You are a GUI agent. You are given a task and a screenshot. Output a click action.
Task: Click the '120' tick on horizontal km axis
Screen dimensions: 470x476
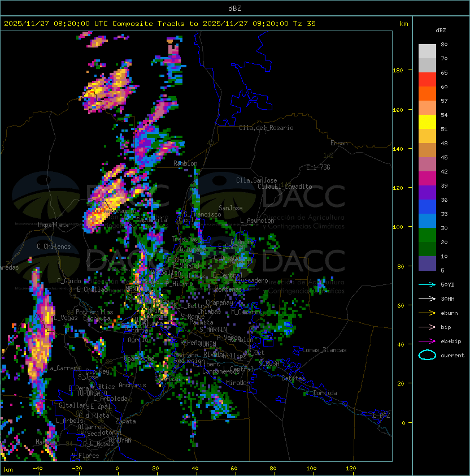click(x=351, y=469)
